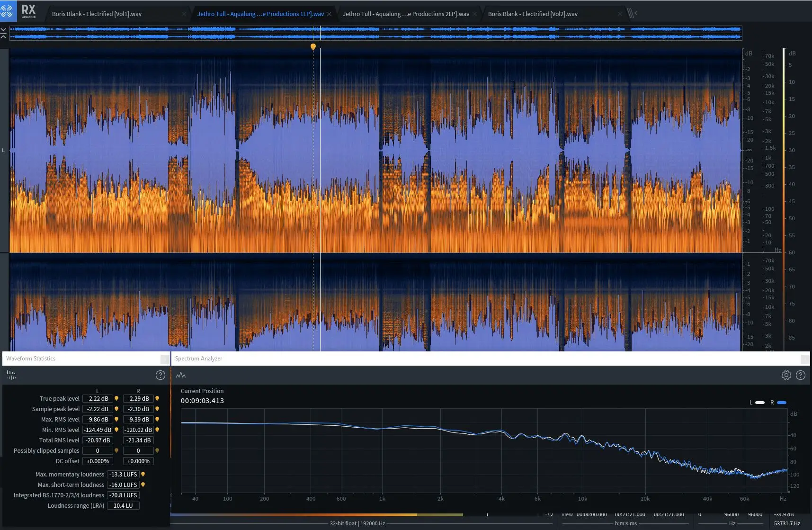Viewport: 812px width, 530px height.
Task: Select the orange playhead marker
Action: (313, 46)
